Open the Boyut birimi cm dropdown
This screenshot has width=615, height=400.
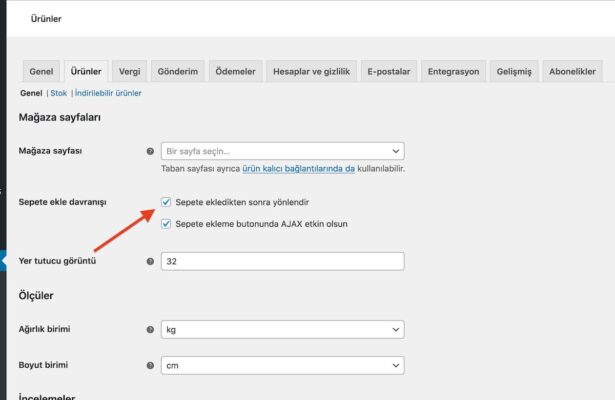point(282,365)
